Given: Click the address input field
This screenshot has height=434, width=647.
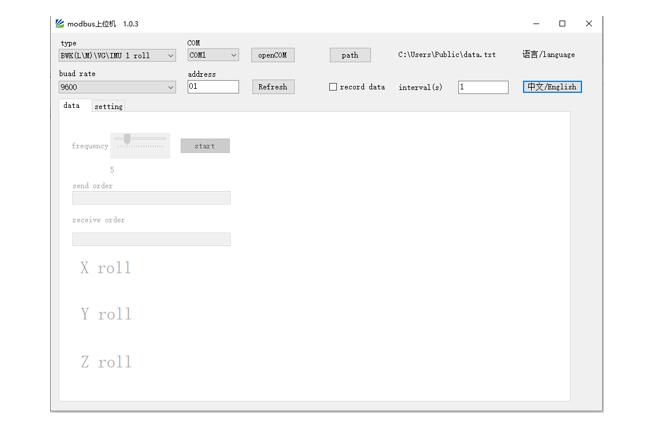Looking at the screenshot, I should 213,87.
